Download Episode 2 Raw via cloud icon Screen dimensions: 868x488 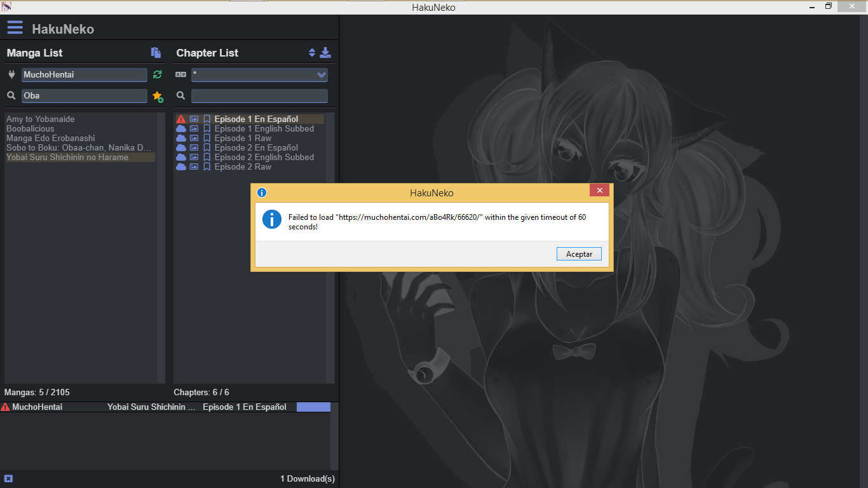[x=181, y=166]
